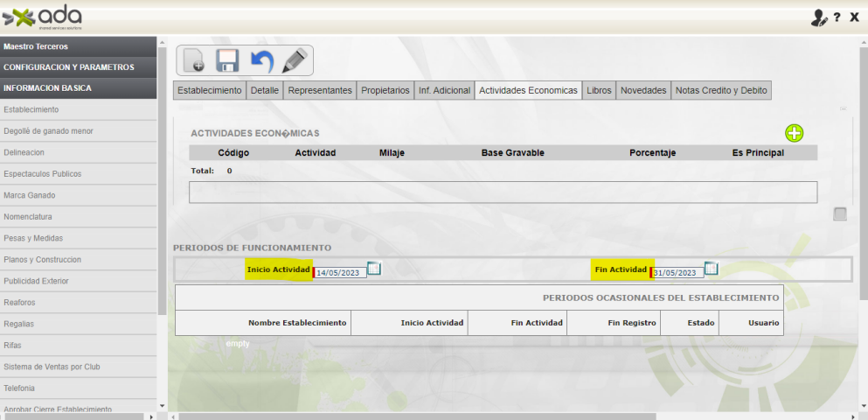868x420 pixels.
Task: Open calendar picker for Fin Actividad
Action: 711,269
